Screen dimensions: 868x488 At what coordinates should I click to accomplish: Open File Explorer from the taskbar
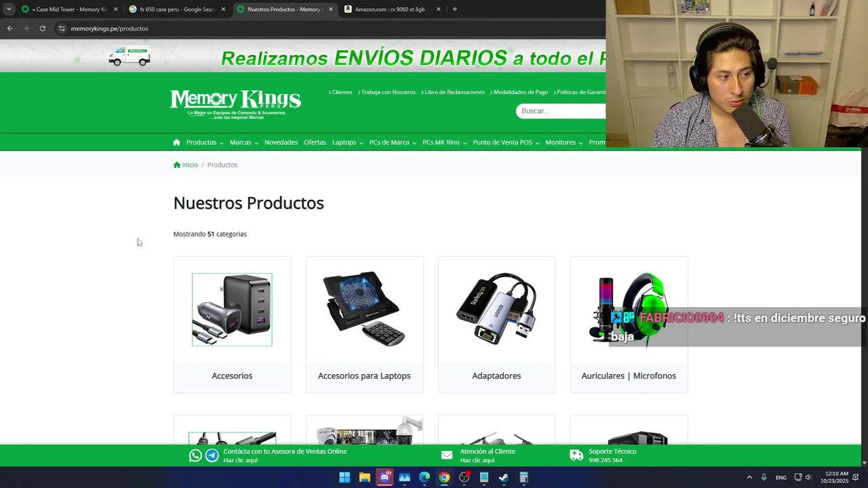(x=364, y=477)
